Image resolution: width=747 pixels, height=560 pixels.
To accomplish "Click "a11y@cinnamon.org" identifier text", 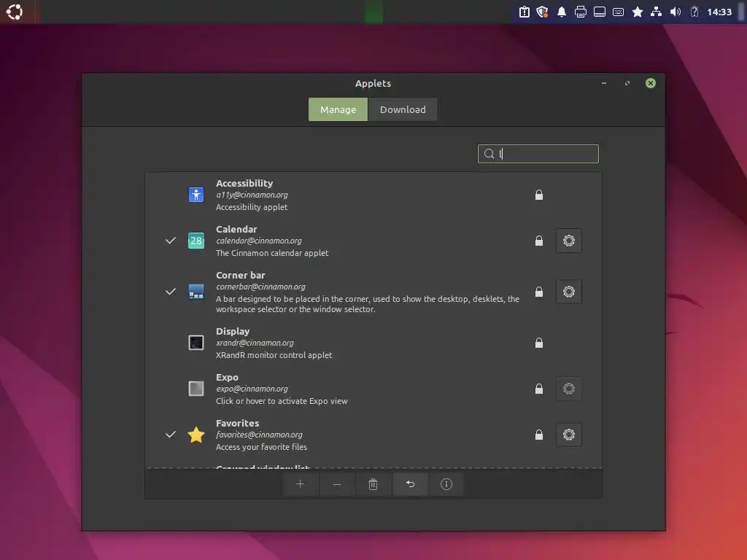I will point(252,195).
